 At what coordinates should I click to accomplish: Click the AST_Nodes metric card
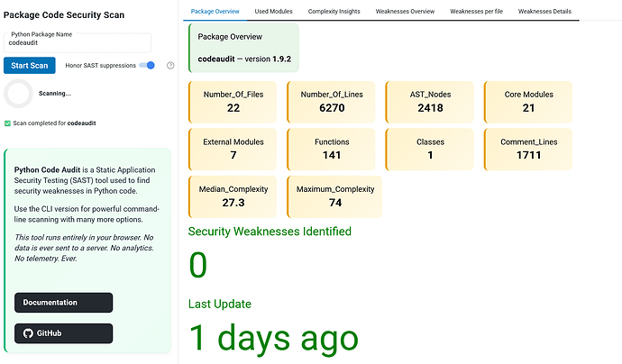(x=430, y=102)
